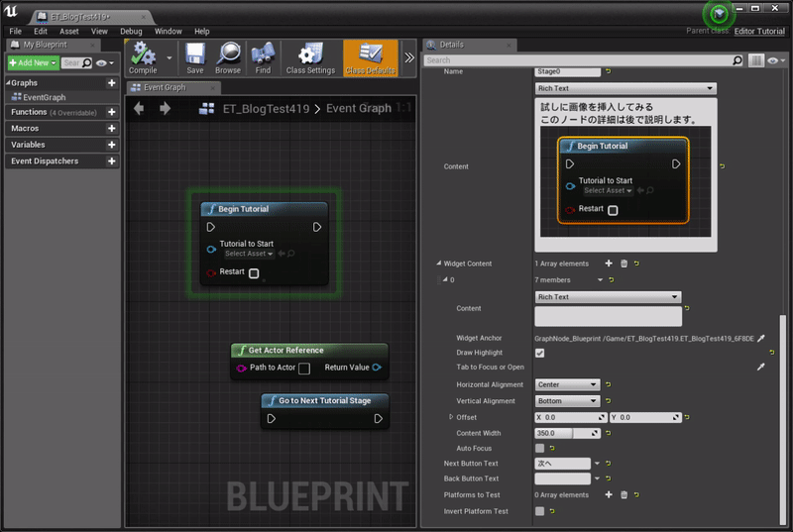793x532 pixels.
Task: Toggle Path to Actor checkbox
Action: point(304,369)
